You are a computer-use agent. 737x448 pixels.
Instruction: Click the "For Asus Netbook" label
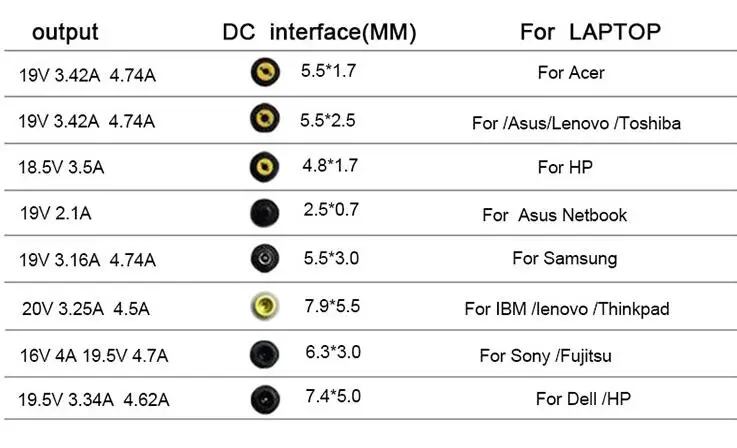pyautogui.click(x=568, y=215)
